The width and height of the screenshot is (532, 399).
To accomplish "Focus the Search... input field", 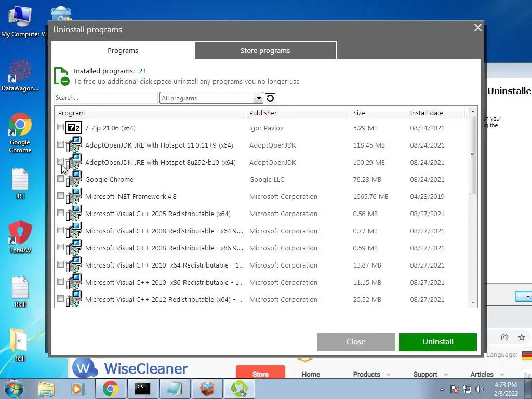I will point(105,98).
